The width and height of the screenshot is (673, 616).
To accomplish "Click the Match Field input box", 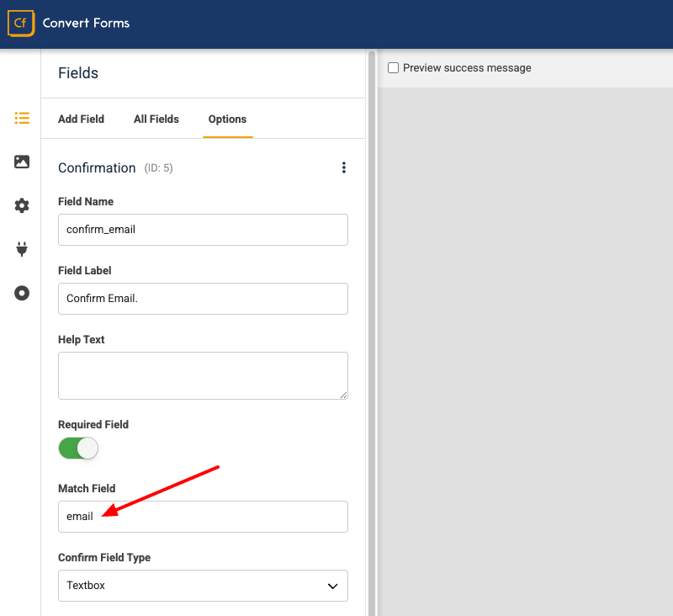I will 202,517.
